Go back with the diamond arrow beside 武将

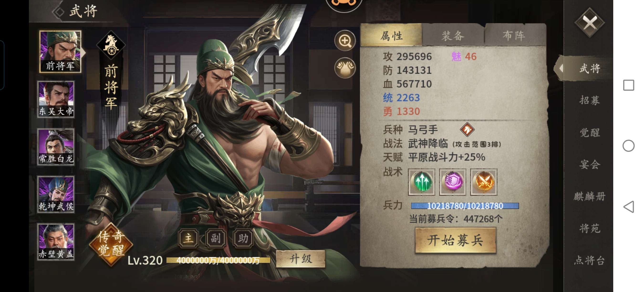59,12
